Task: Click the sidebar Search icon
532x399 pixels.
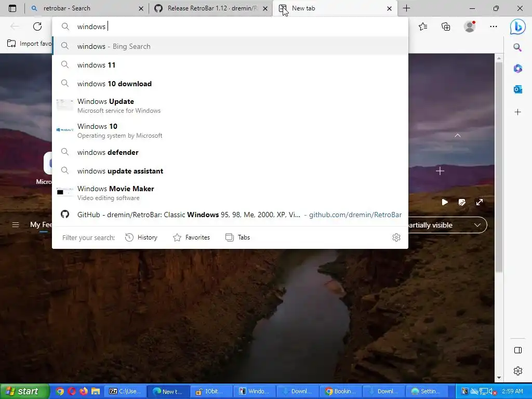Action: click(517, 47)
